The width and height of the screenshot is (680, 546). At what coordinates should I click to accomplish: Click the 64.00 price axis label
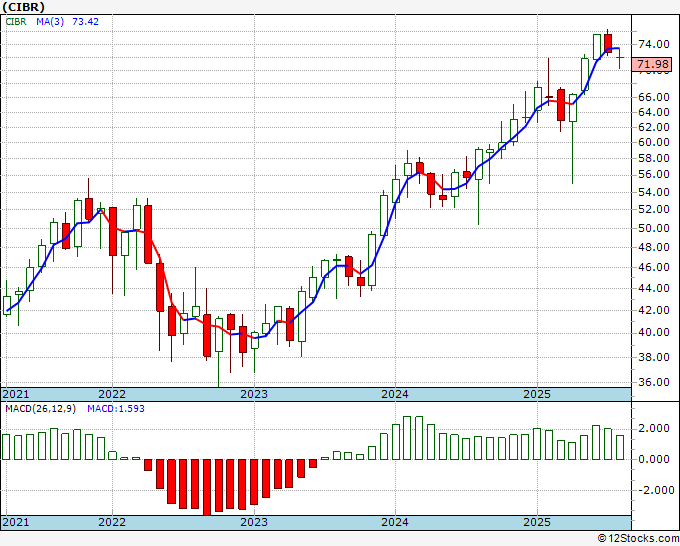(x=654, y=112)
